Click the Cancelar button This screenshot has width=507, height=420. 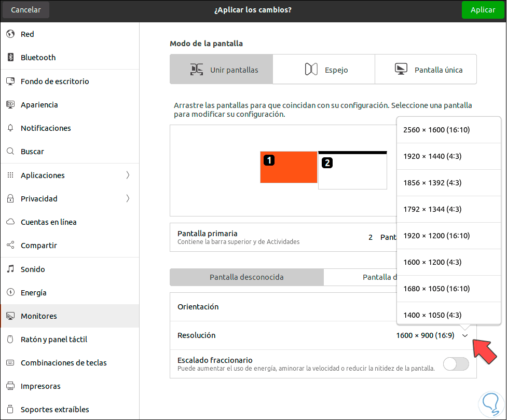point(26,10)
